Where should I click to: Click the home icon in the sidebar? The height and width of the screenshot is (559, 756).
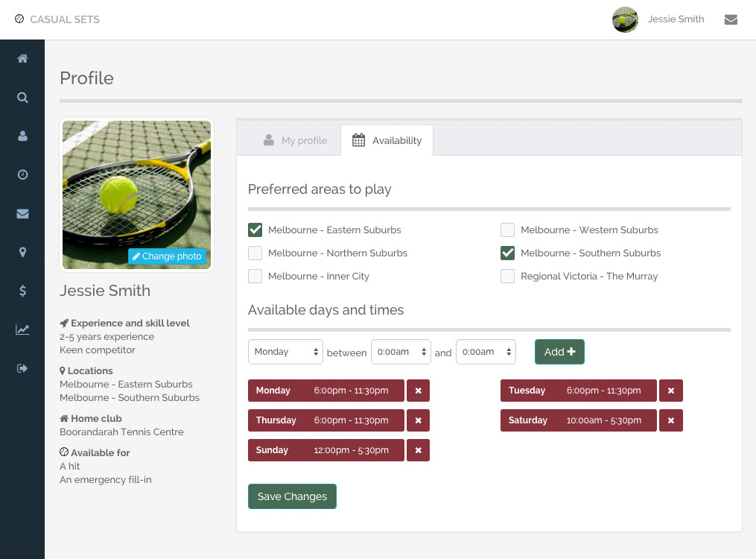point(22,57)
